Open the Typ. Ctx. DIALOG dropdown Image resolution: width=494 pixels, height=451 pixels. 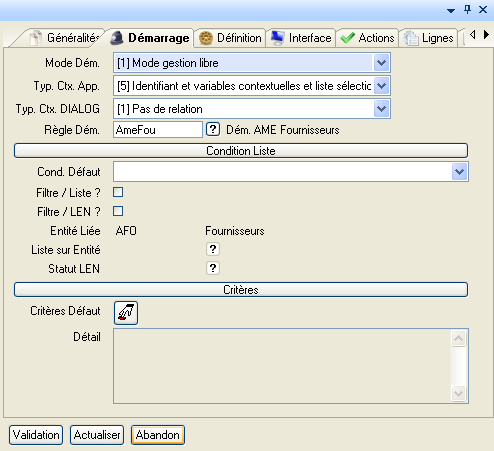(x=382, y=109)
